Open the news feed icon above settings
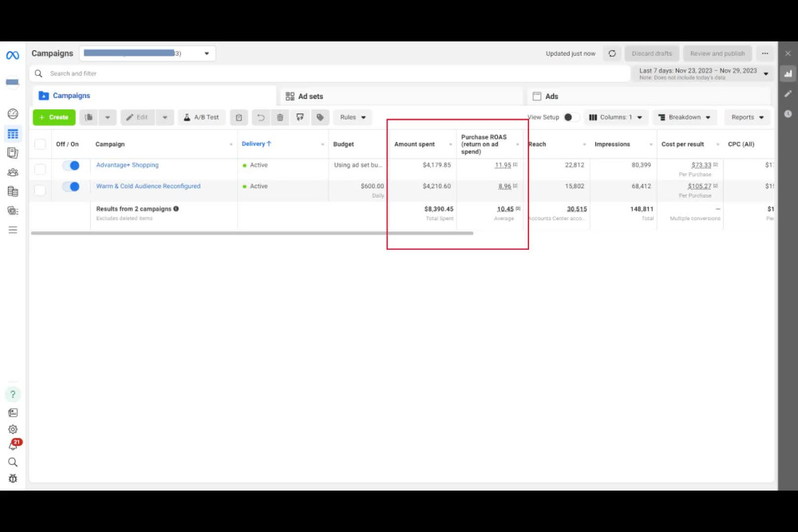This screenshot has height=532, width=798. [x=13, y=412]
